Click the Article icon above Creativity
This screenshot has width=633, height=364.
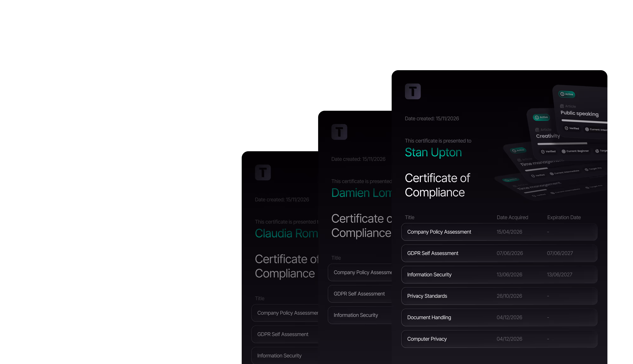[x=537, y=130]
